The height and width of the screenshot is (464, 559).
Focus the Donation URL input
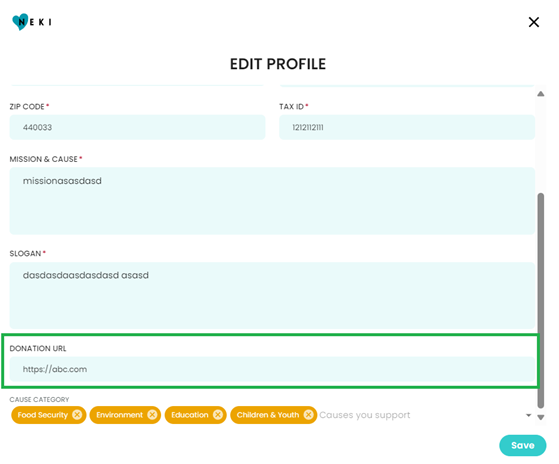(272, 369)
